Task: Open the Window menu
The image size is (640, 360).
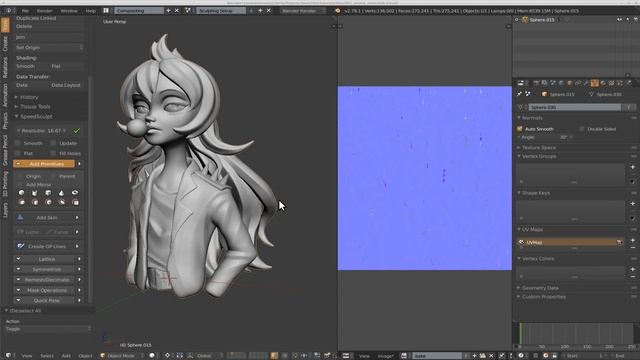Action: tap(69, 11)
